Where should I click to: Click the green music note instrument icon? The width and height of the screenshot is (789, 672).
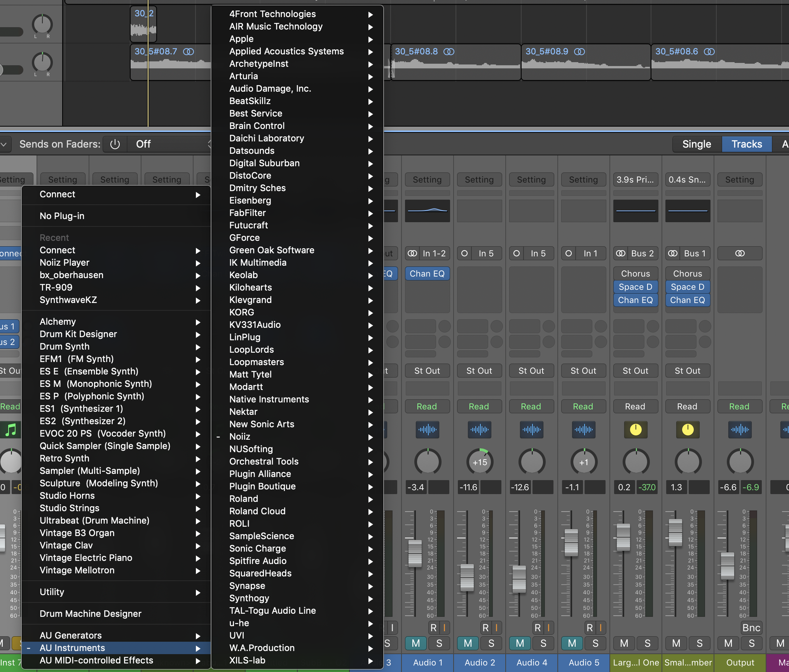click(11, 430)
